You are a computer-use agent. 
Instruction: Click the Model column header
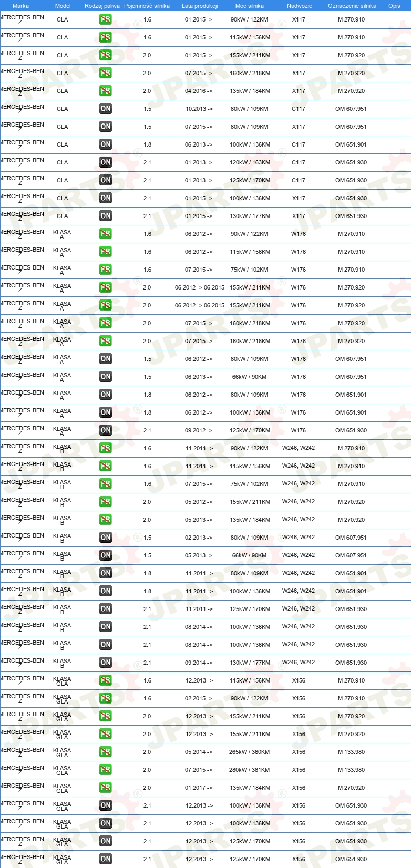[63, 6]
